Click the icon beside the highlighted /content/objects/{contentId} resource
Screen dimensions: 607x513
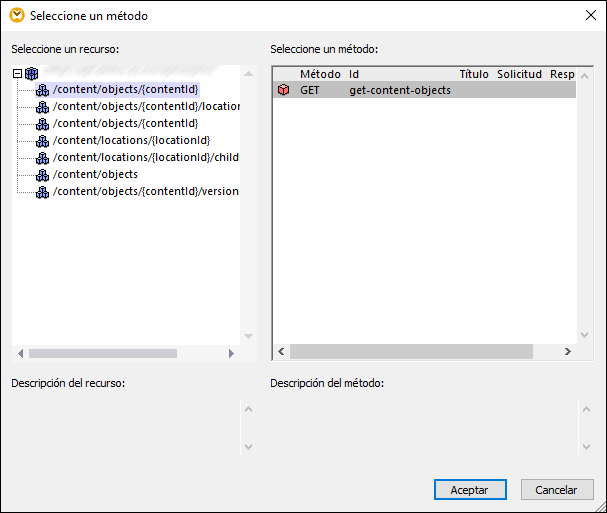pos(42,90)
